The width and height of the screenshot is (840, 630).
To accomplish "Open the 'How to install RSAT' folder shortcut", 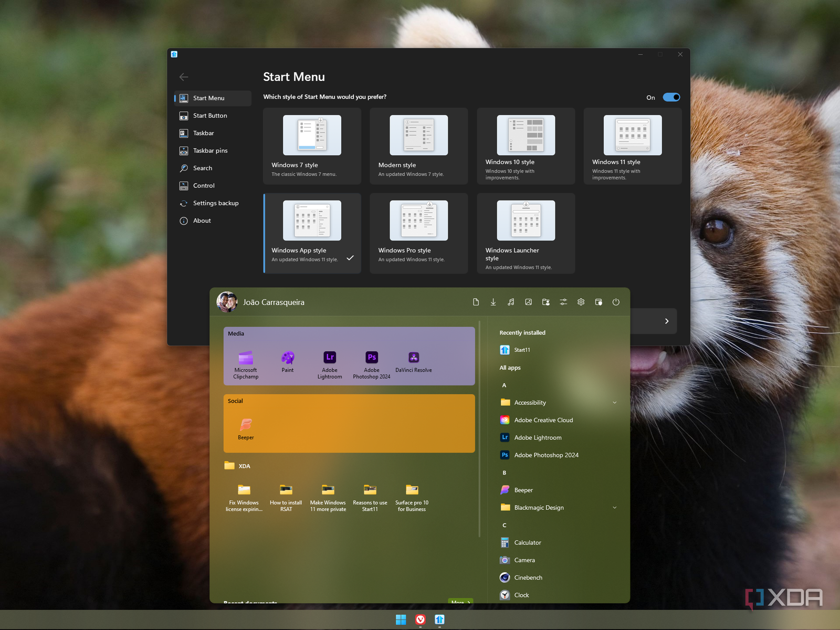I will point(286,498).
